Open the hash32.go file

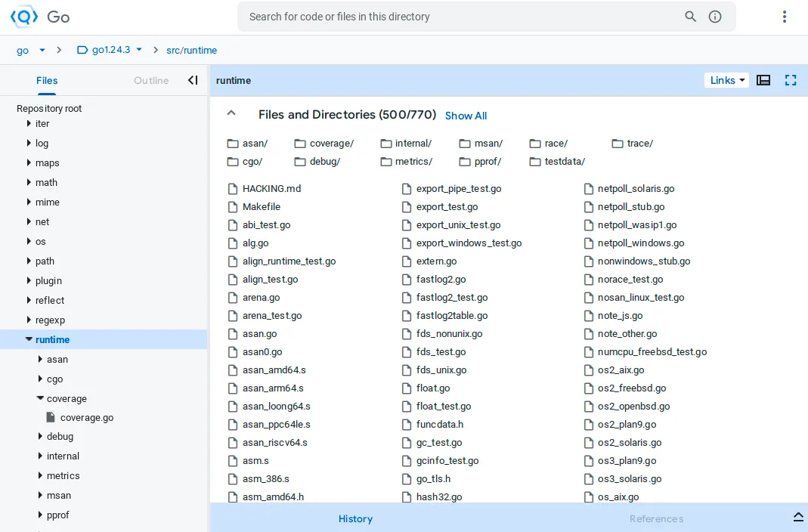[x=439, y=497]
